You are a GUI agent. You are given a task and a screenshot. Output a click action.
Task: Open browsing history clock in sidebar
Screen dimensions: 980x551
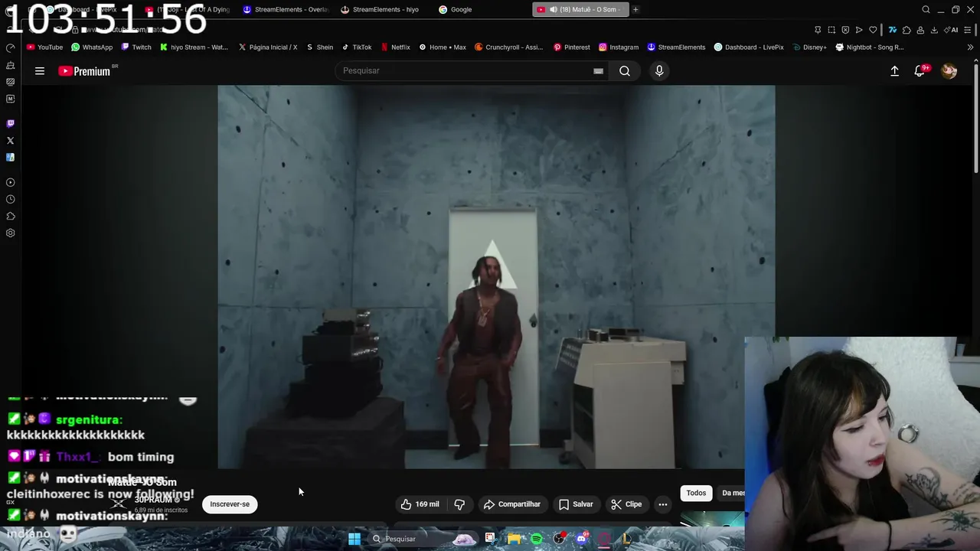pyautogui.click(x=10, y=199)
